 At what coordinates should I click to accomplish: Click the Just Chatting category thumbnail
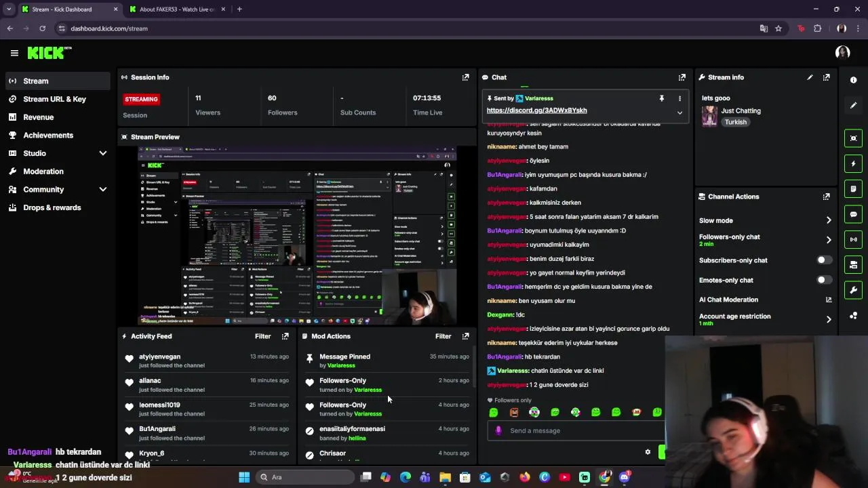point(709,116)
